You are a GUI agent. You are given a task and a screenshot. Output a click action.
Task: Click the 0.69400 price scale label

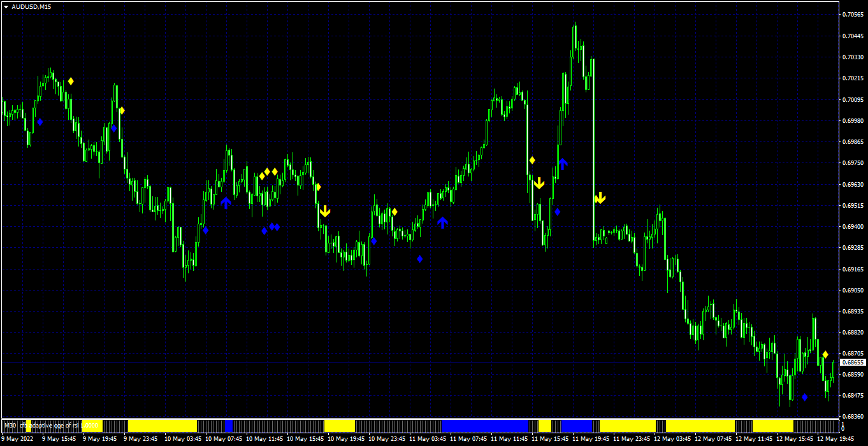coord(853,227)
